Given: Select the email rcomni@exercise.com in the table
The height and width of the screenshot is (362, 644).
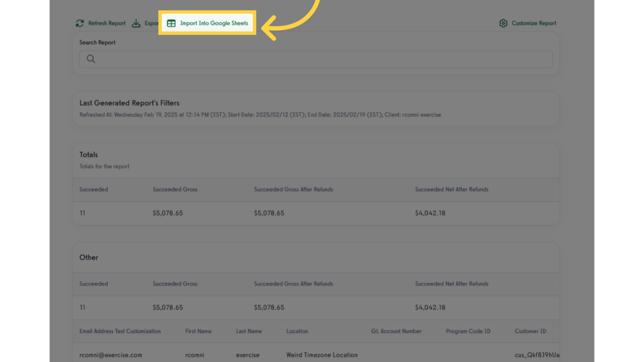Looking at the screenshot, I should (x=110, y=355).
